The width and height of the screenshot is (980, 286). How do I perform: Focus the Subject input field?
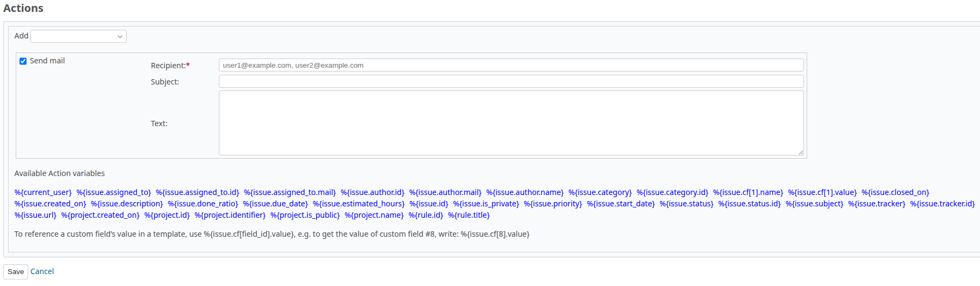click(510, 81)
